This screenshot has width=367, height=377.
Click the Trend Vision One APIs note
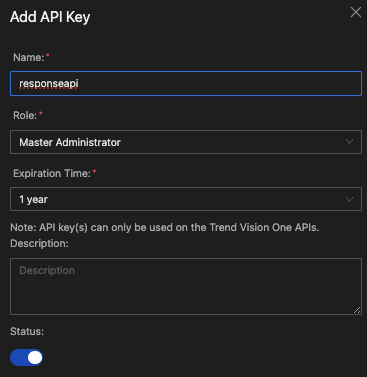tap(165, 227)
